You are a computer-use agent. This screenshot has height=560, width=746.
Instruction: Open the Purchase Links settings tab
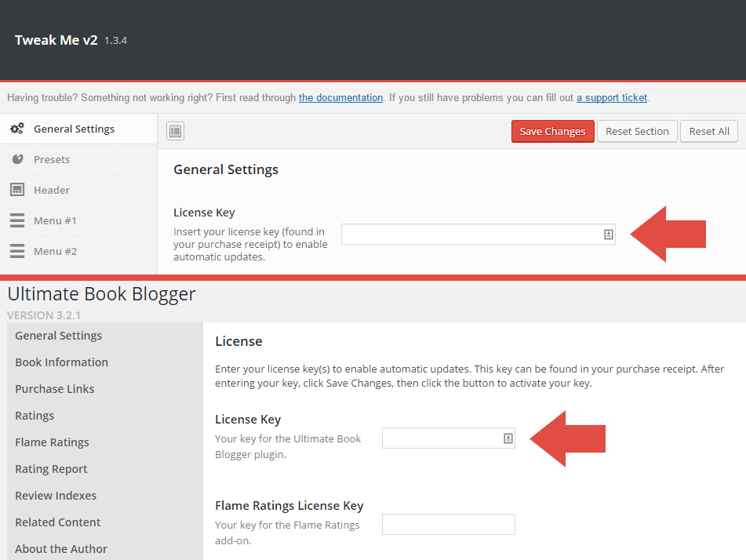point(54,389)
